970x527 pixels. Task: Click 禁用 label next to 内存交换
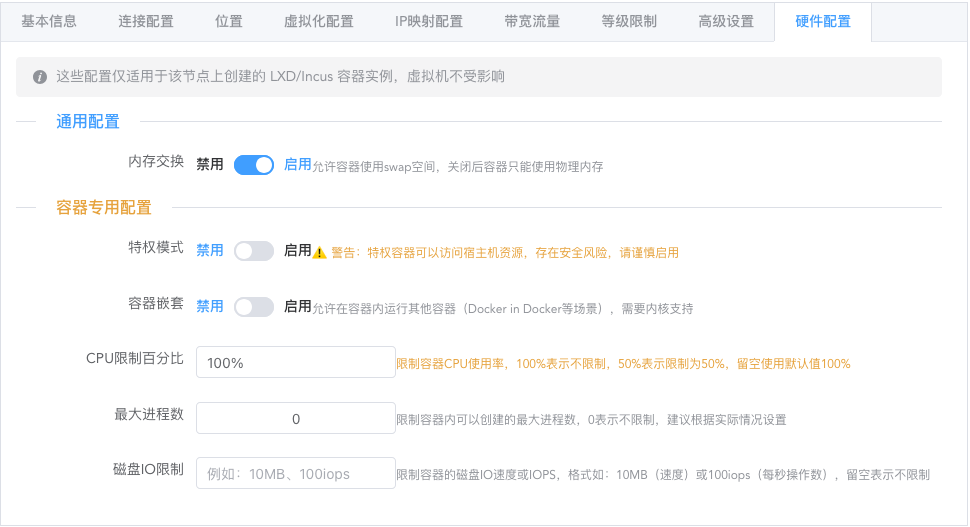coord(210,165)
